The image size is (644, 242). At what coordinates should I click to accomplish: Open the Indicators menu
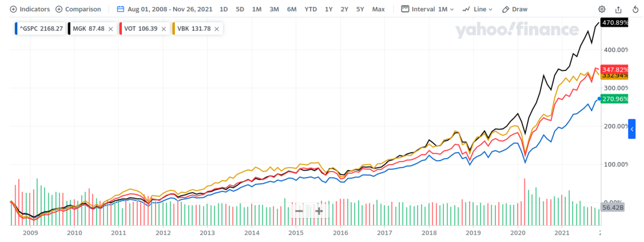point(30,9)
